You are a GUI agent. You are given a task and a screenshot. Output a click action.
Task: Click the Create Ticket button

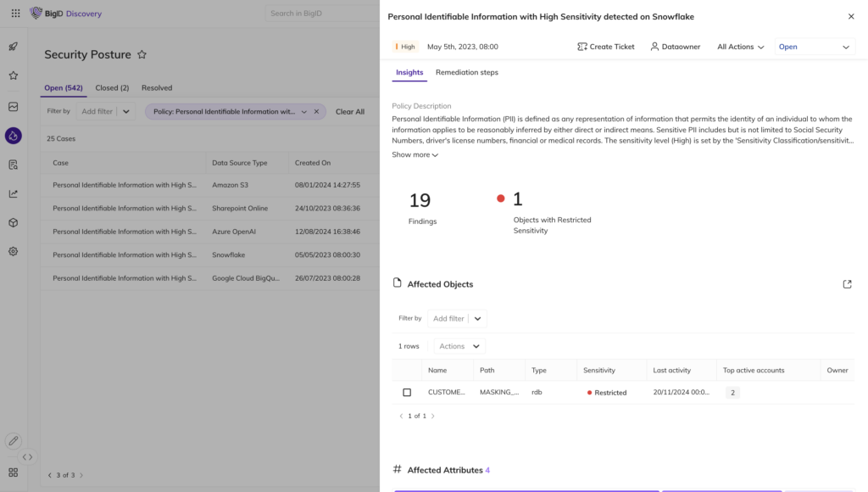(x=605, y=47)
